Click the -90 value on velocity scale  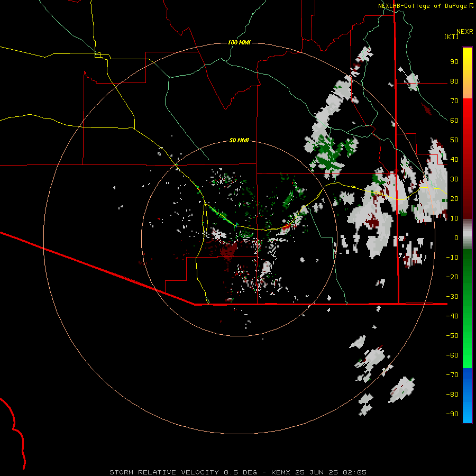pyautogui.click(x=452, y=414)
